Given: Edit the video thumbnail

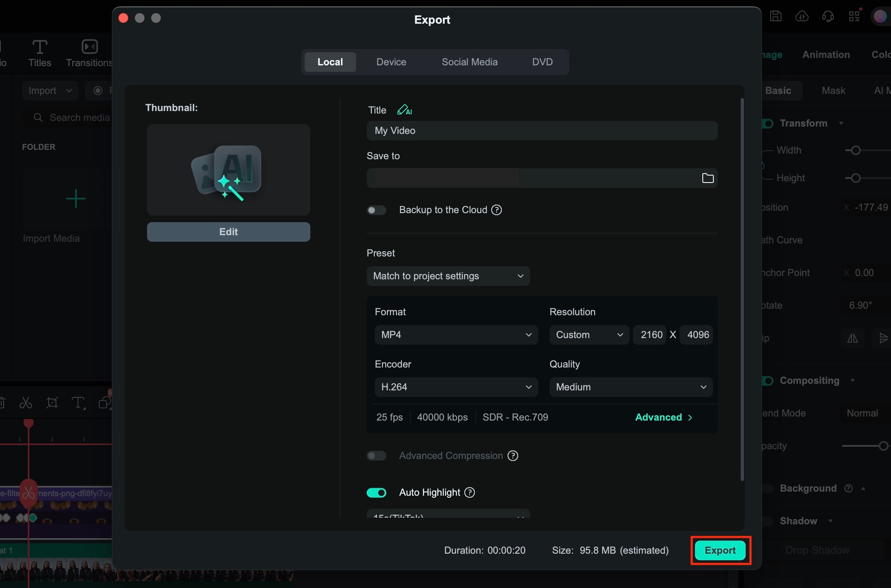Looking at the screenshot, I should click(x=228, y=232).
